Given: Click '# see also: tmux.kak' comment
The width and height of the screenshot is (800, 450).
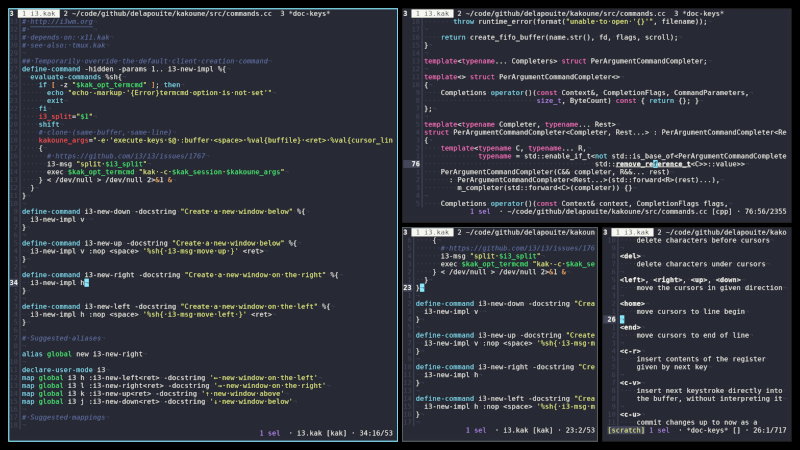Looking at the screenshot, I should [64, 45].
